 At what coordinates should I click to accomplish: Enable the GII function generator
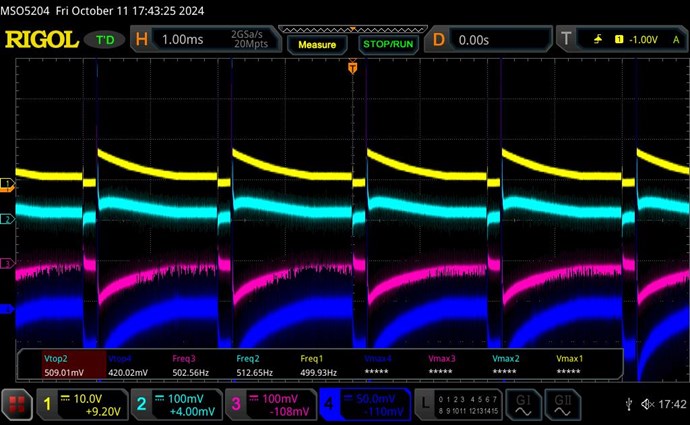[563, 405]
